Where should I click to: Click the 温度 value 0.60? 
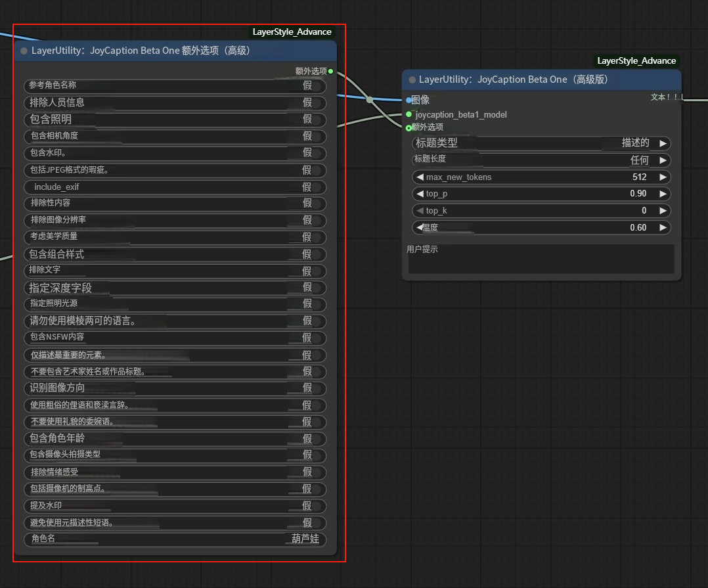(638, 227)
